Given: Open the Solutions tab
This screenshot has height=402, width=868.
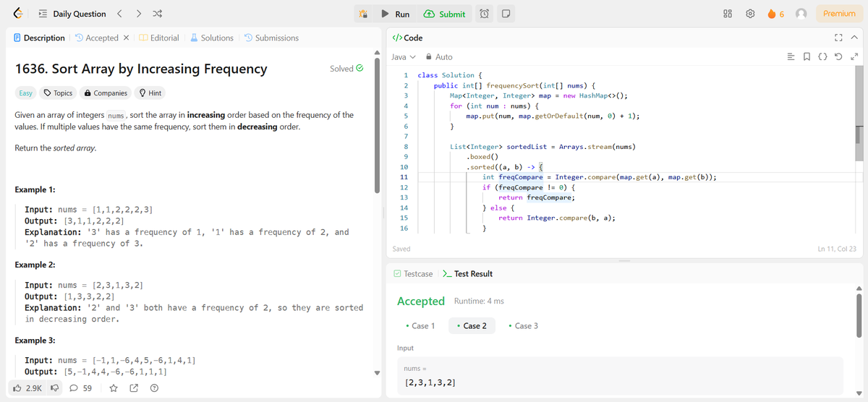Looking at the screenshot, I should click(x=212, y=38).
